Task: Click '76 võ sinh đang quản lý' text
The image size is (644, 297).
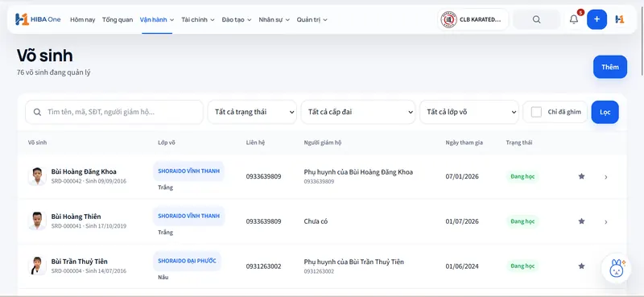Action: pos(53,72)
